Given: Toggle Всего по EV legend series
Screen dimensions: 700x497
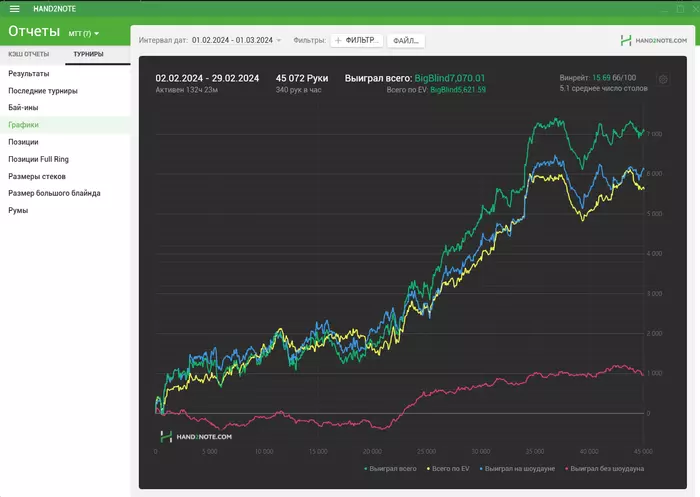Looking at the screenshot, I should 448,468.
